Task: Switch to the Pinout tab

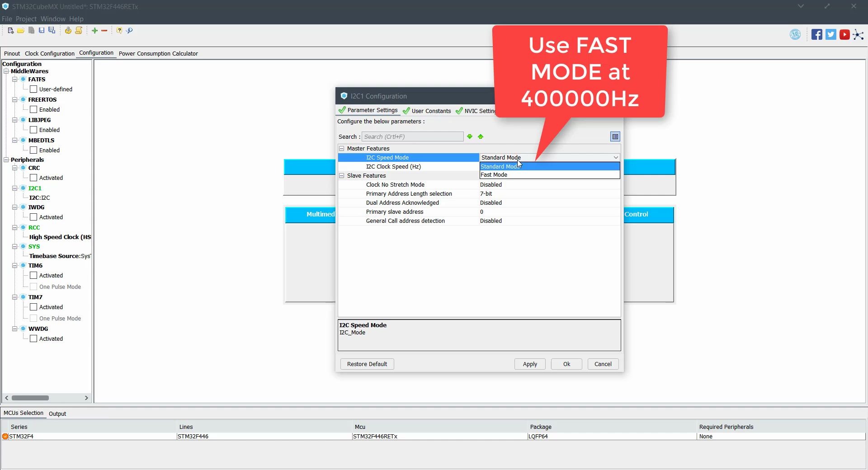Action: point(12,53)
